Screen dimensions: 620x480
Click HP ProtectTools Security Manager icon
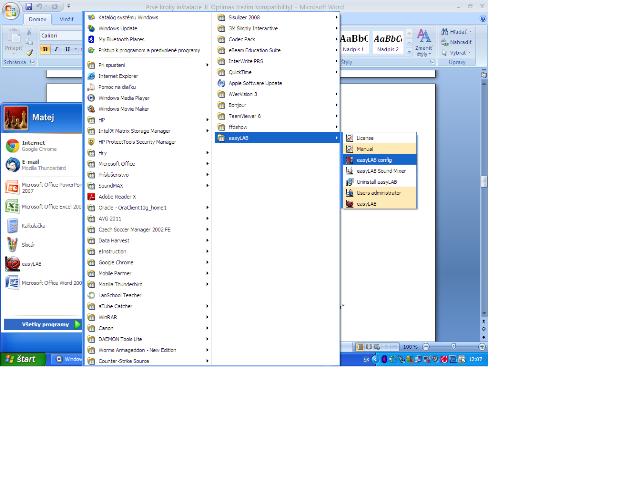[x=91, y=142]
